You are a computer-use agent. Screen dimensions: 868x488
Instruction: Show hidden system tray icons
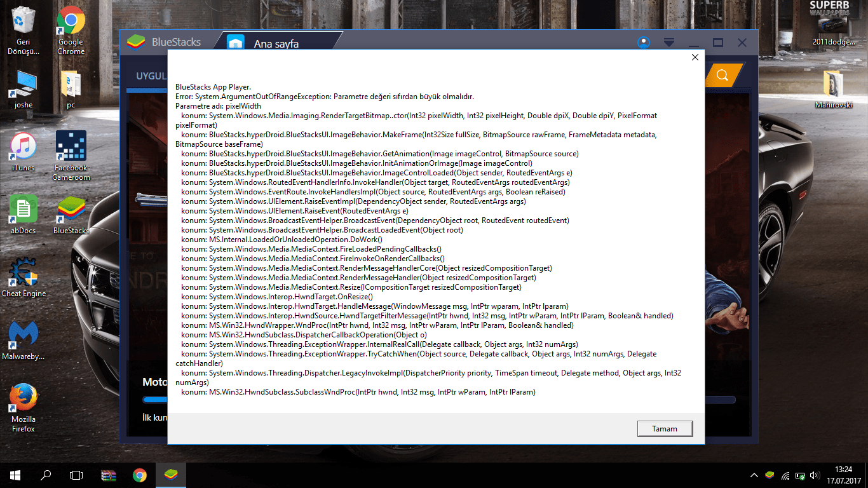tap(754, 475)
